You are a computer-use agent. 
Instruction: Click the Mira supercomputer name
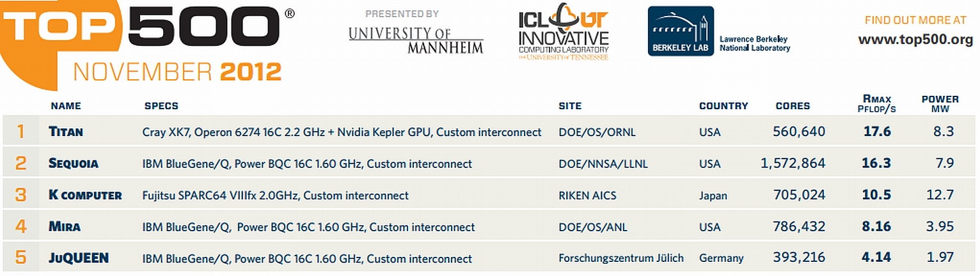click(x=65, y=227)
